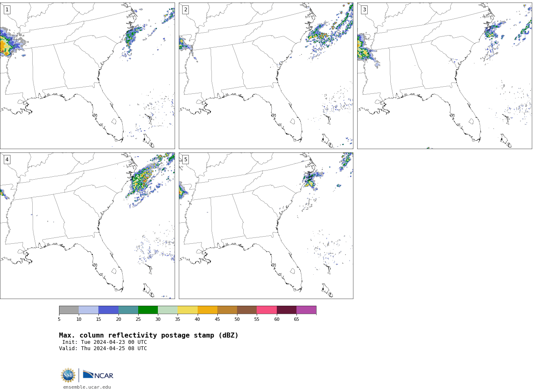The width and height of the screenshot is (536, 392).
Task: Click the maroon 60-65 dBZ swatch
Action: tap(286, 310)
